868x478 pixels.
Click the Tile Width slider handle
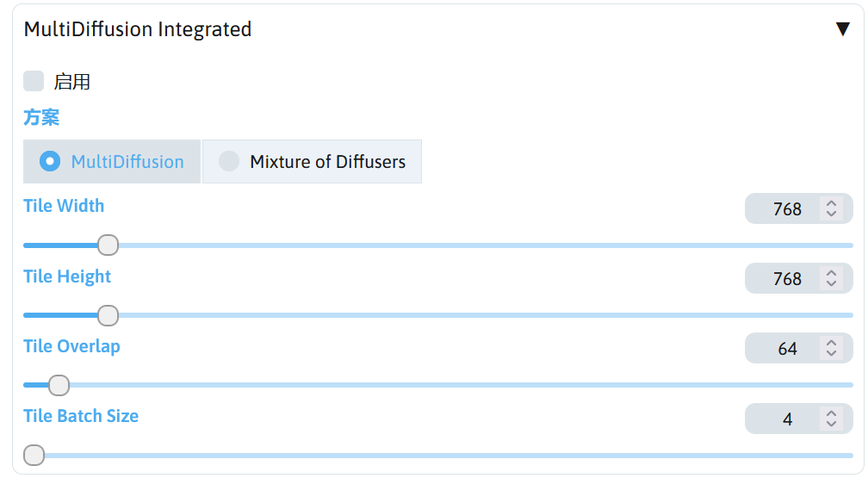click(108, 245)
